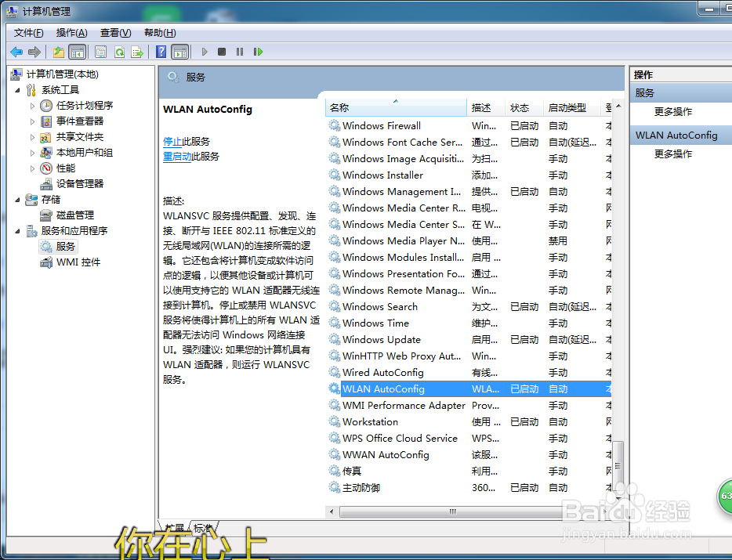Expand the 任务计划程序 node
This screenshot has width=732, height=560.
(32, 106)
